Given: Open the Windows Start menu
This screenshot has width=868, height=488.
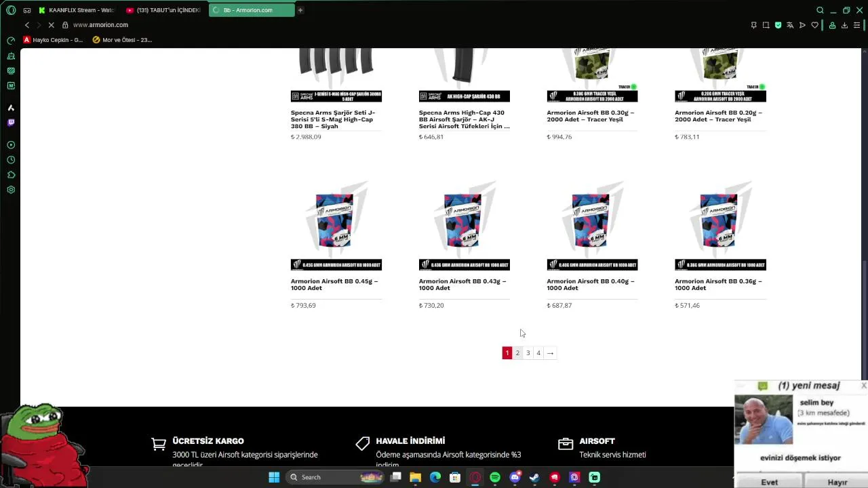Looking at the screenshot, I should pyautogui.click(x=274, y=477).
